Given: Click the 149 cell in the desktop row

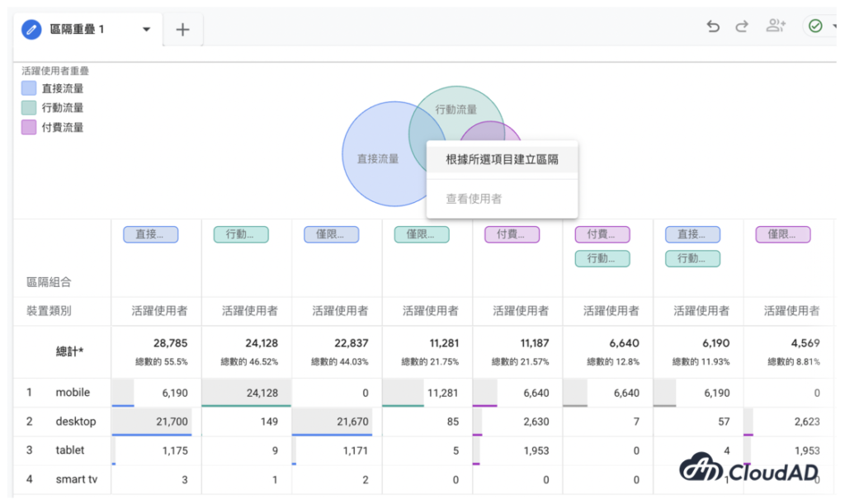Looking at the screenshot, I should coord(270,422).
